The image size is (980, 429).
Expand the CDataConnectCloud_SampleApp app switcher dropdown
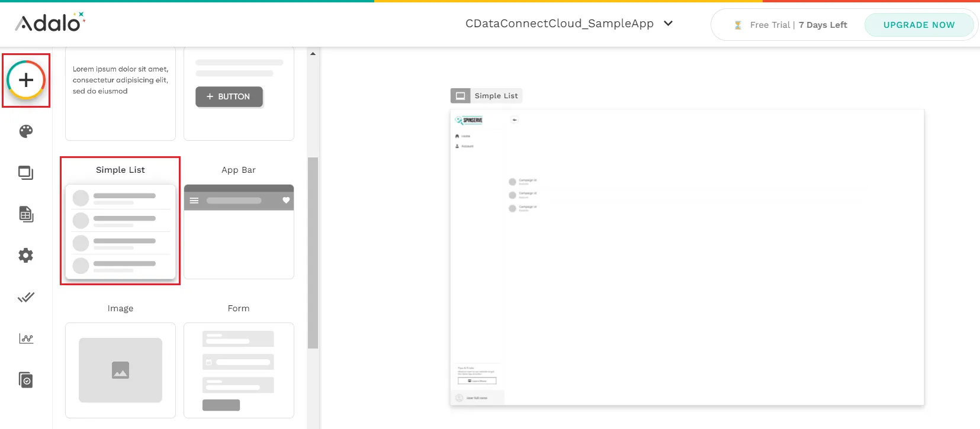[668, 24]
